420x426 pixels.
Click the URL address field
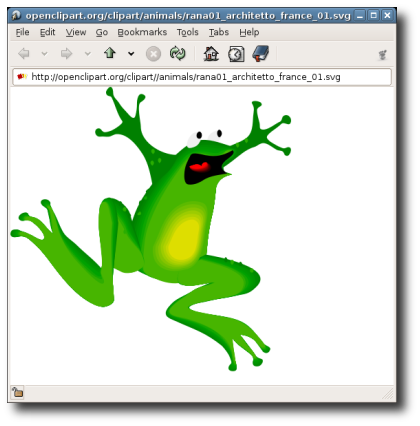click(202, 77)
